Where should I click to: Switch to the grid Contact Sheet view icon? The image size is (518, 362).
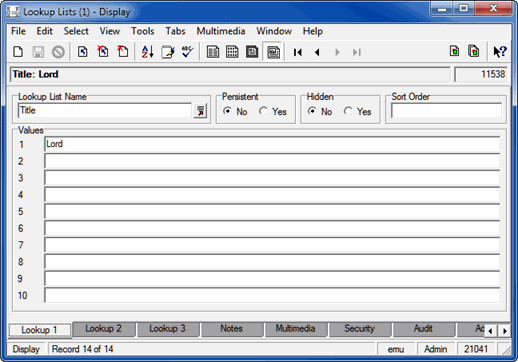[x=232, y=52]
